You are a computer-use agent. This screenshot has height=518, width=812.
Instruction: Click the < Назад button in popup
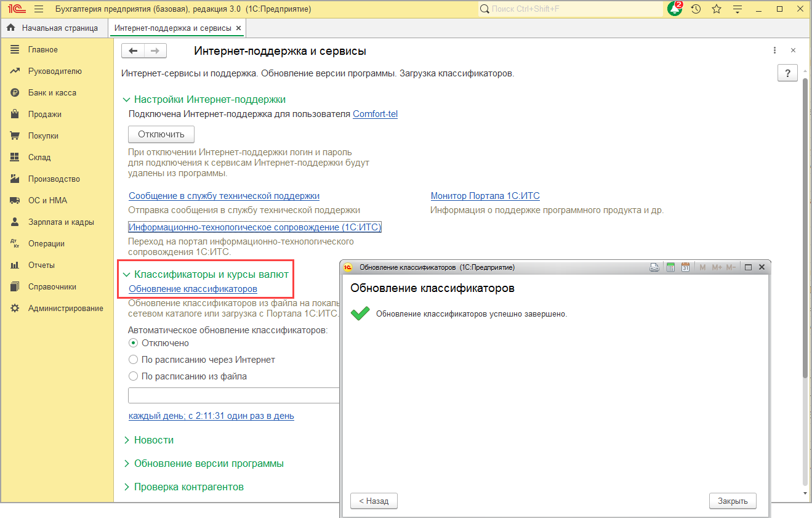[374, 501]
